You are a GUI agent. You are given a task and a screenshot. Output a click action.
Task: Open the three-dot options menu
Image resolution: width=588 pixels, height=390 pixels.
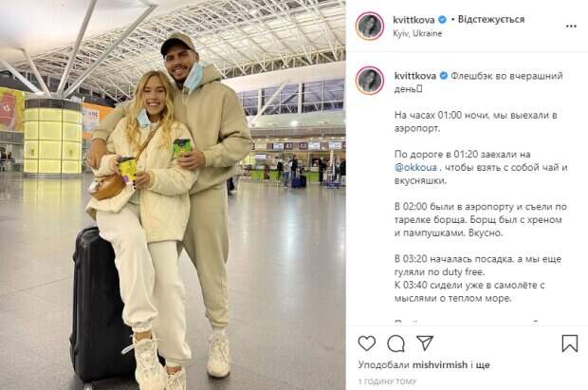[x=571, y=27]
